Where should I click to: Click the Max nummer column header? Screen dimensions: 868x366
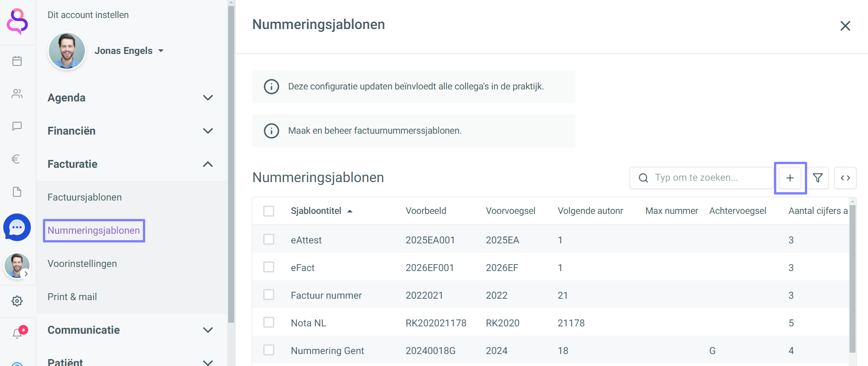click(x=672, y=211)
